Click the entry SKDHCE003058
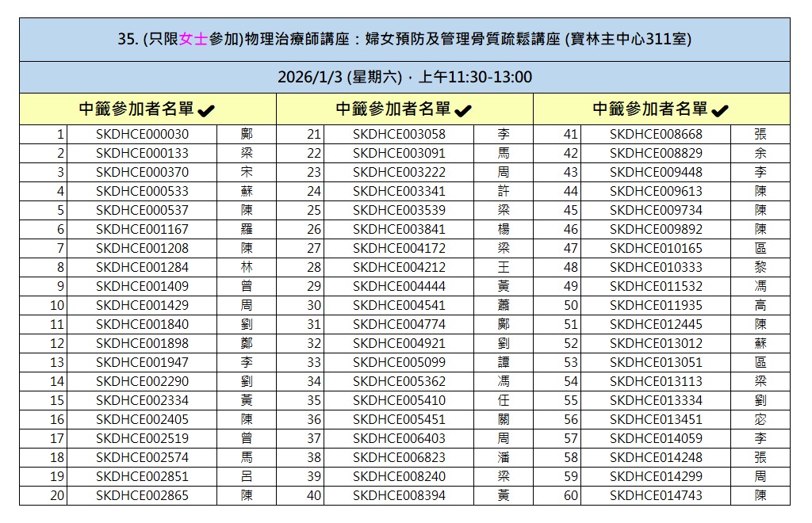 click(x=399, y=134)
